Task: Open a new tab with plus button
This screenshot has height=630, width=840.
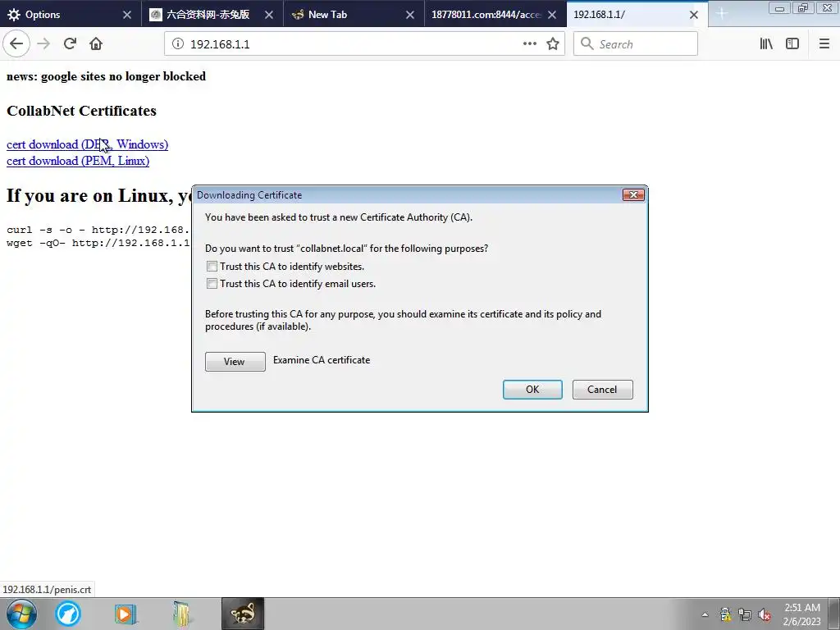Action: pyautogui.click(x=721, y=15)
